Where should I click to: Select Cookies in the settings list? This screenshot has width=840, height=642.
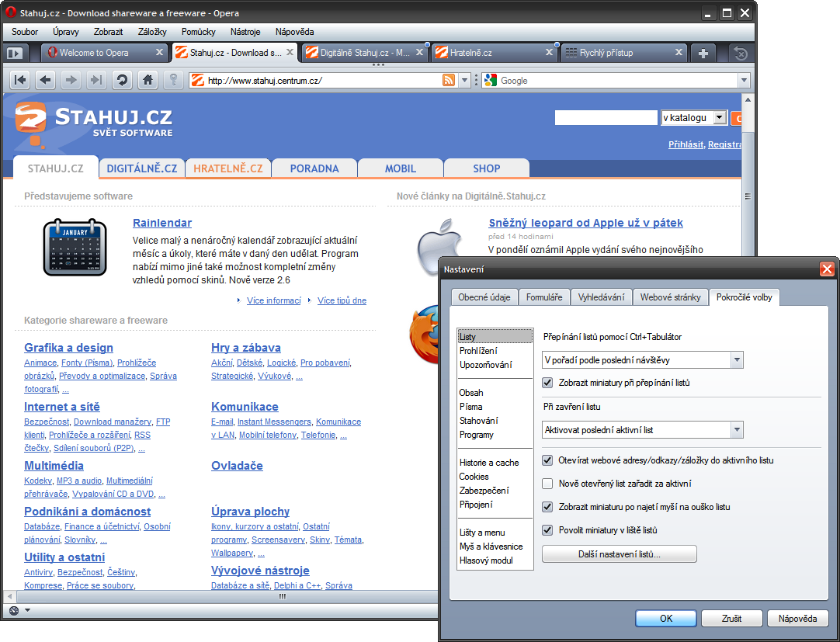click(474, 477)
